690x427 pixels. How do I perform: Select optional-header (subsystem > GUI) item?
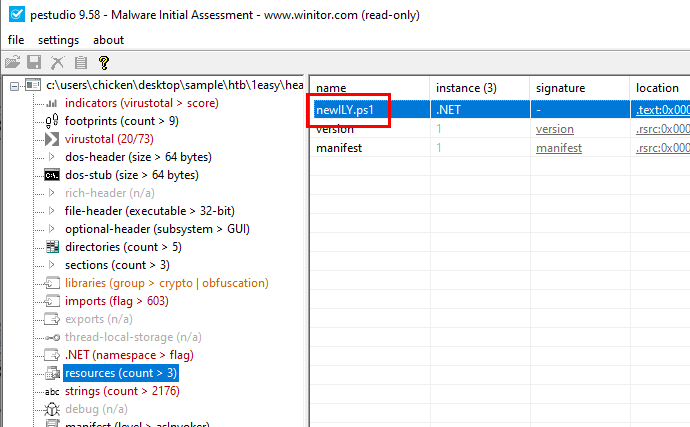(x=157, y=229)
